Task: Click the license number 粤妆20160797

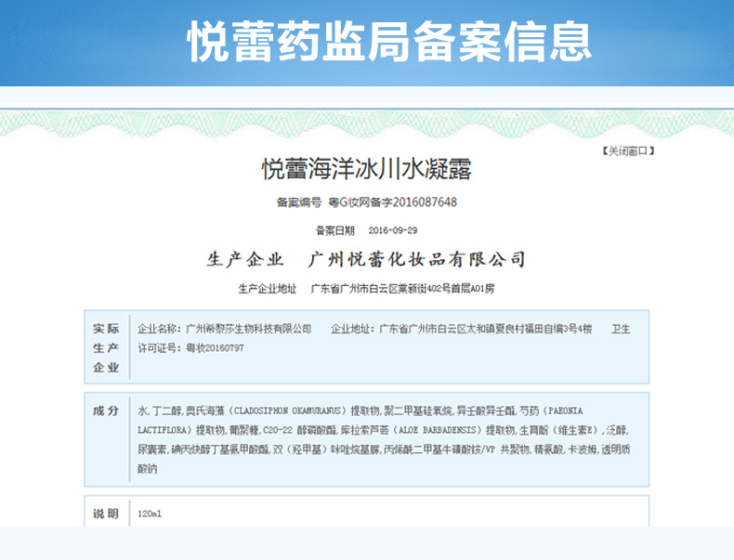Action: coord(215,348)
